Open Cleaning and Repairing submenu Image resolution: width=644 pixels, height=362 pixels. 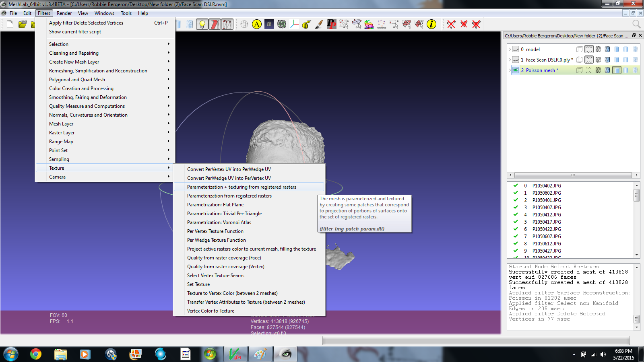[105, 53]
